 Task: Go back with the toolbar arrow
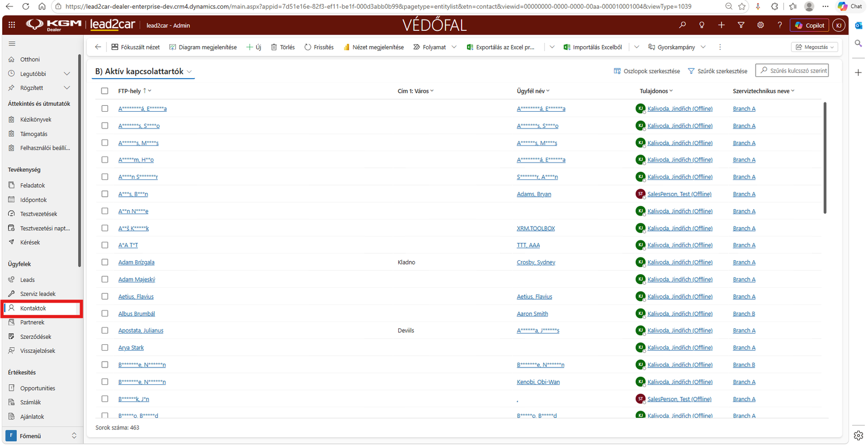click(x=98, y=47)
